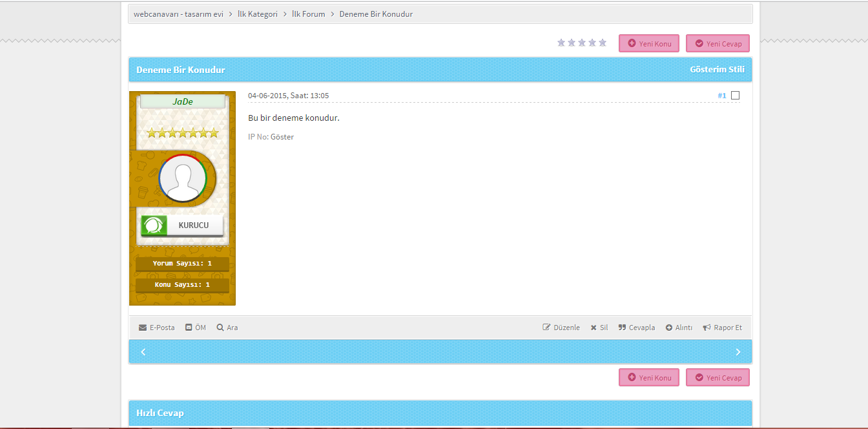The width and height of the screenshot is (868, 429).
Task: Click the user avatar image
Action: tap(183, 178)
